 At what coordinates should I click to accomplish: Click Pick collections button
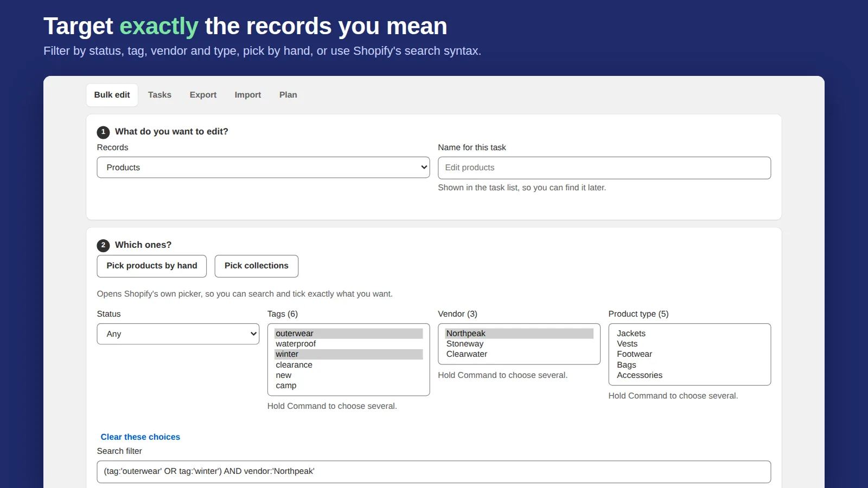[x=257, y=266]
